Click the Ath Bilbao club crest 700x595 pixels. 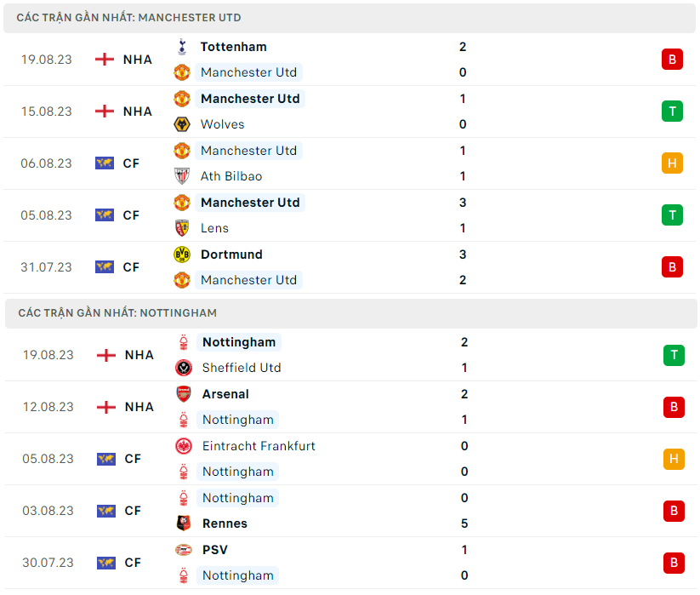(x=182, y=176)
